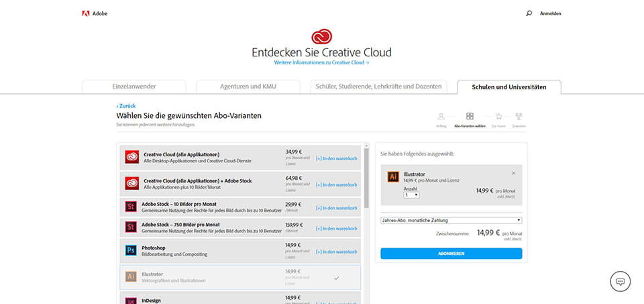This screenshot has height=304, width=644.
Task: Click the Zuweisen step icon
Action: point(519,116)
